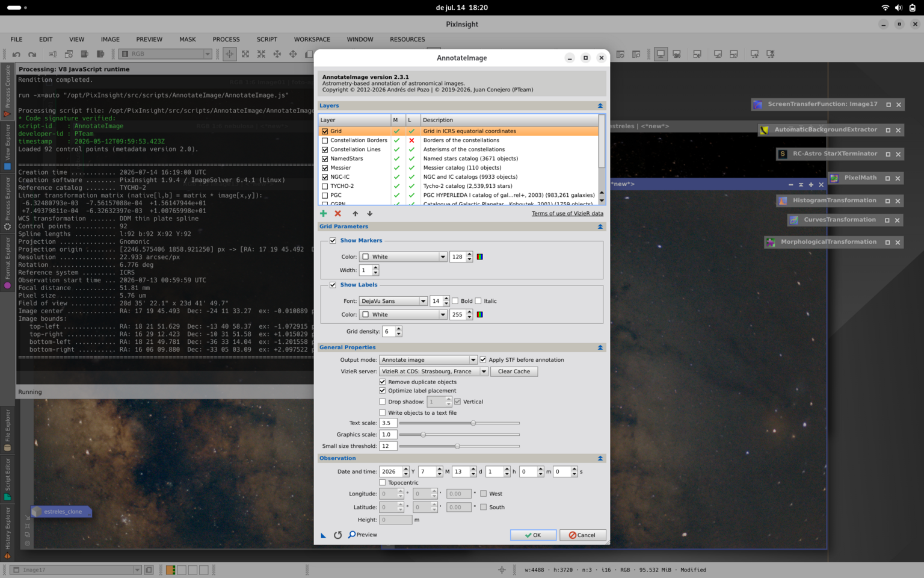Image resolution: width=924 pixels, height=578 pixels.
Task: Click the Preview button
Action: pos(363,535)
